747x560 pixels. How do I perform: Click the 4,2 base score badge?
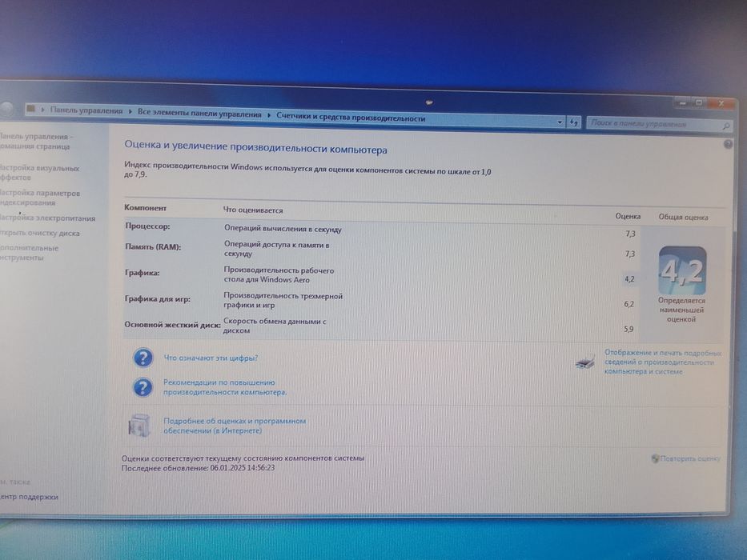click(682, 271)
